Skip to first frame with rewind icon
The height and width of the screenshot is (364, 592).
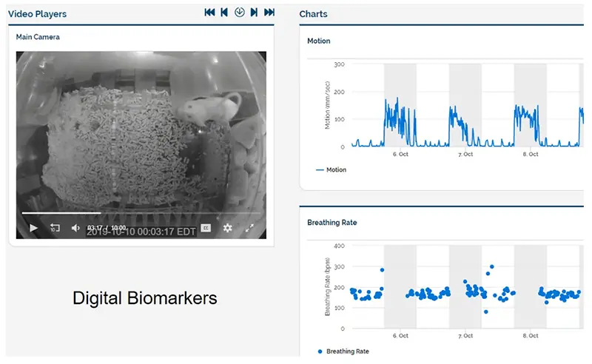(x=209, y=13)
